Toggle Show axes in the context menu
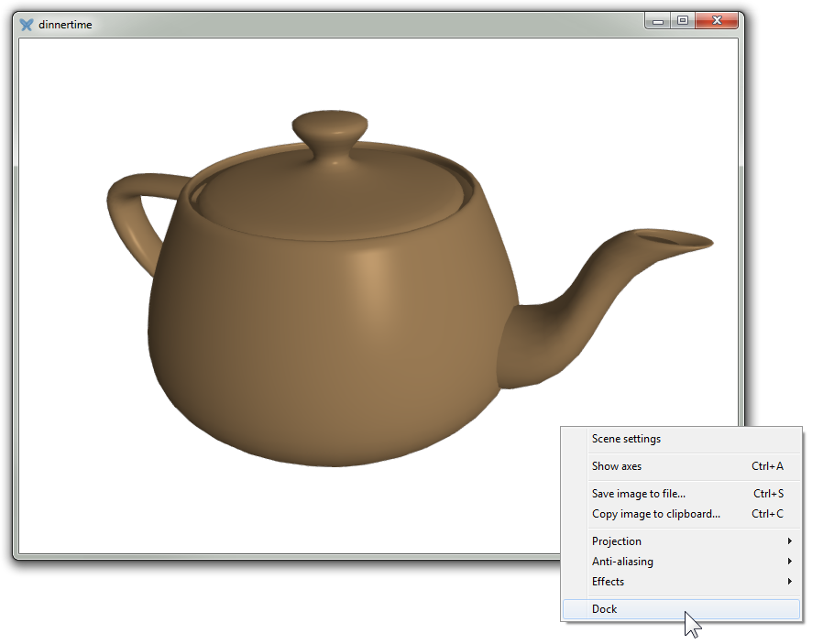Viewport: 823px width, 644px height. [616, 466]
